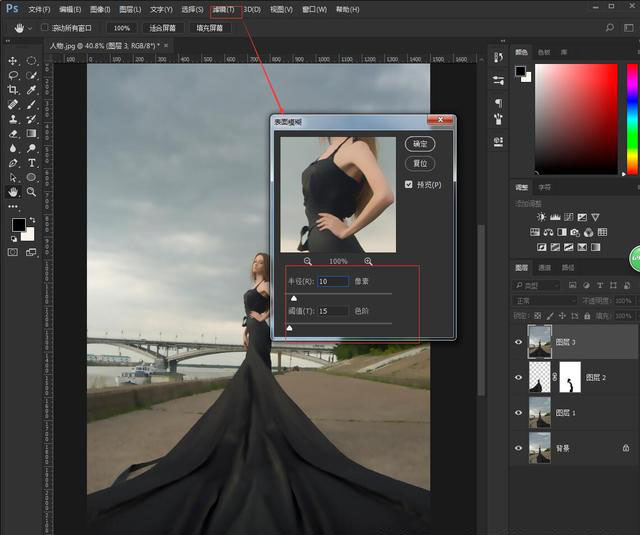Click 填充屏幕 fill screen button
640x535 pixels.
tap(209, 28)
